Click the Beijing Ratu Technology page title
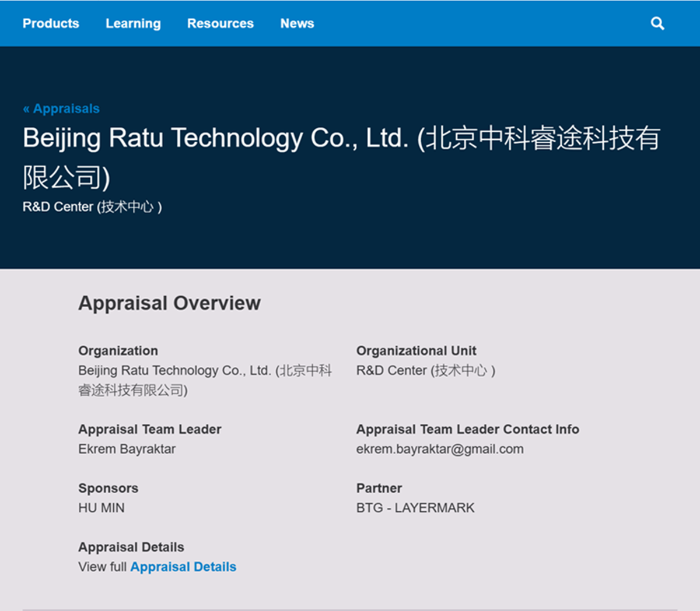The height and width of the screenshot is (611, 700). pyautogui.click(x=341, y=157)
